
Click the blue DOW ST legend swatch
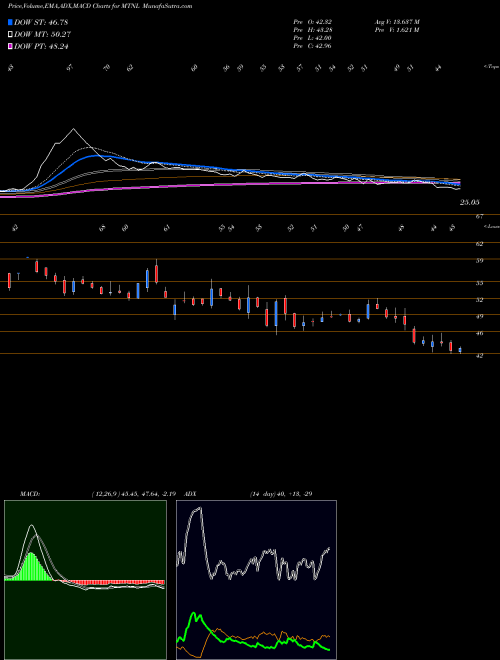pyautogui.click(x=10, y=22)
